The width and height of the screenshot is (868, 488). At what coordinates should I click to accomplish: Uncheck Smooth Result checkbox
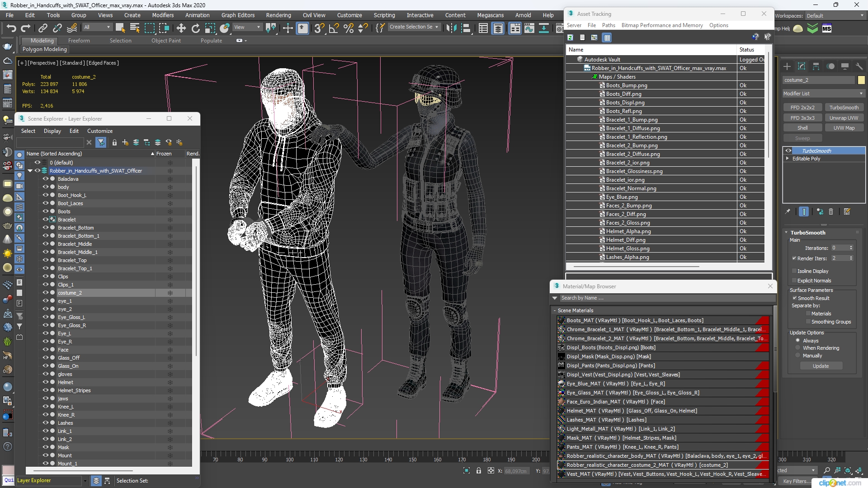click(x=794, y=298)
